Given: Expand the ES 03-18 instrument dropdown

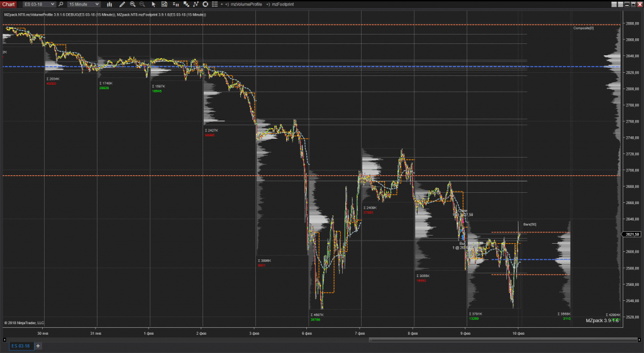Looking at the screenshot, I should point(39,4).
